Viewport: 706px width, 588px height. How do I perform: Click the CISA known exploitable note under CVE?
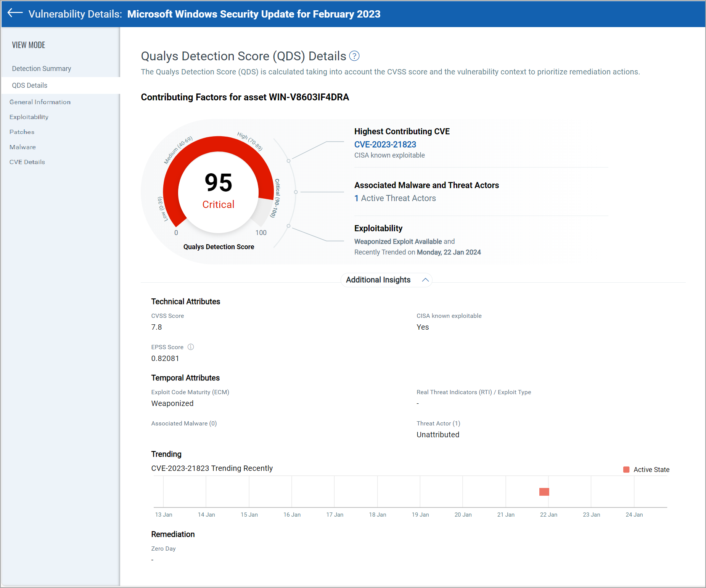(389, 155)
